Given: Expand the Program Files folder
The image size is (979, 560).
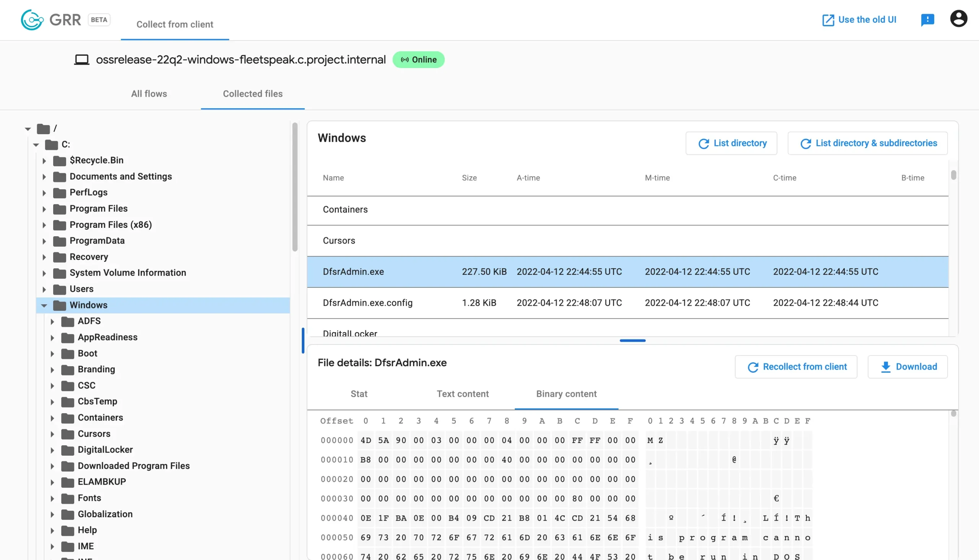Looking at the screenshot, I should pos(44,208).
